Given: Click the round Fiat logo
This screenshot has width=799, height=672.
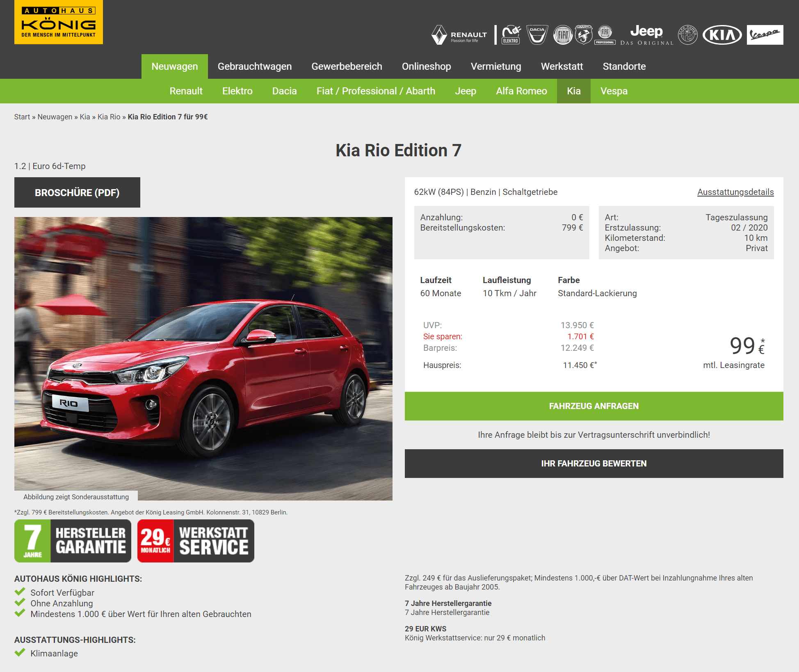Looking at the screenshot, I should pyautogui.click(x=563, y=35).
